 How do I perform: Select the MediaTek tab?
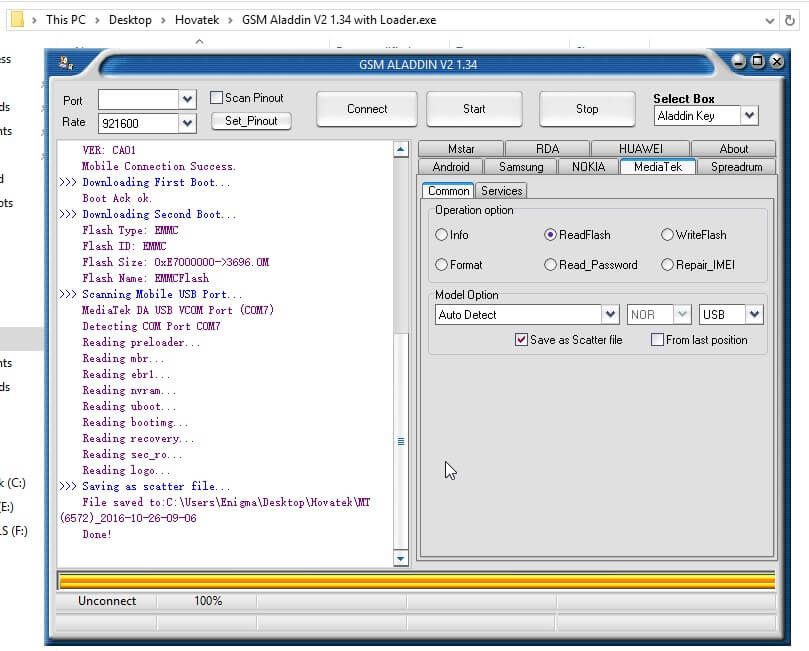click(658, 167)
